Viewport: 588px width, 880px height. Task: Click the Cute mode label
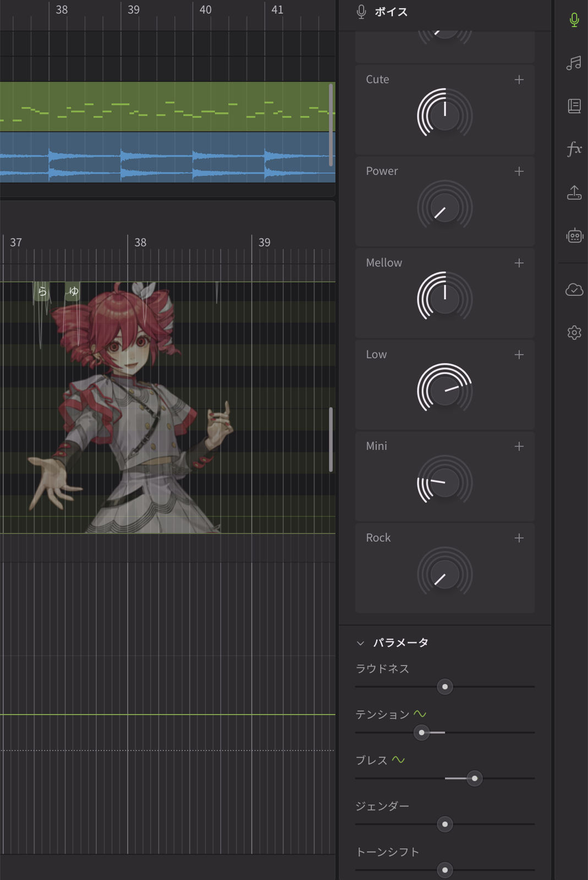377,80
